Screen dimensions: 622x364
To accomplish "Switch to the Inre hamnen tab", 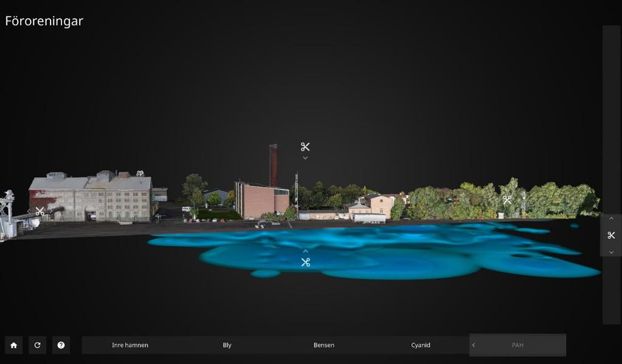I will tap(130, 345).
